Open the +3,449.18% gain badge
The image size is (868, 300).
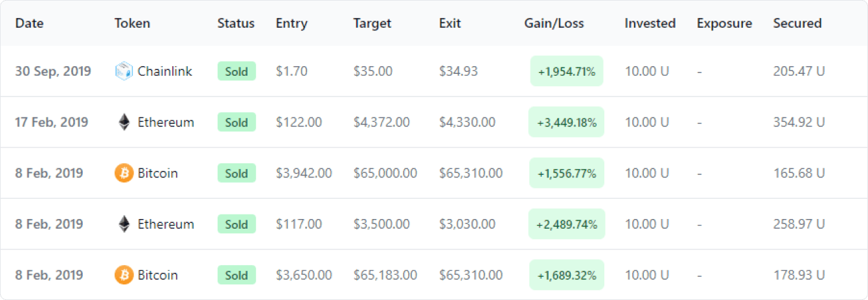coord(567,122)
